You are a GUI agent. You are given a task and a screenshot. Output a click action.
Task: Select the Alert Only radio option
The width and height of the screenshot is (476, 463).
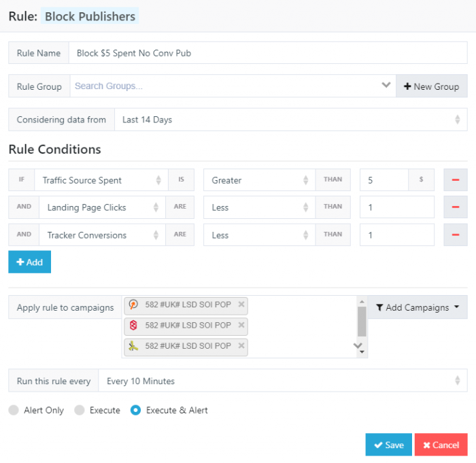coord(14,410)
